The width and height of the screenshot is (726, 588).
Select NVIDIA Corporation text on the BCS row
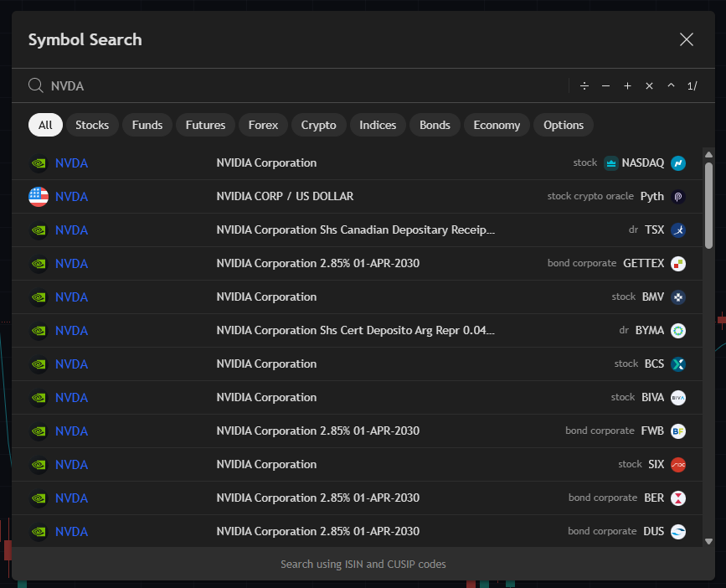pyautogui.click(x=266, y=364)
